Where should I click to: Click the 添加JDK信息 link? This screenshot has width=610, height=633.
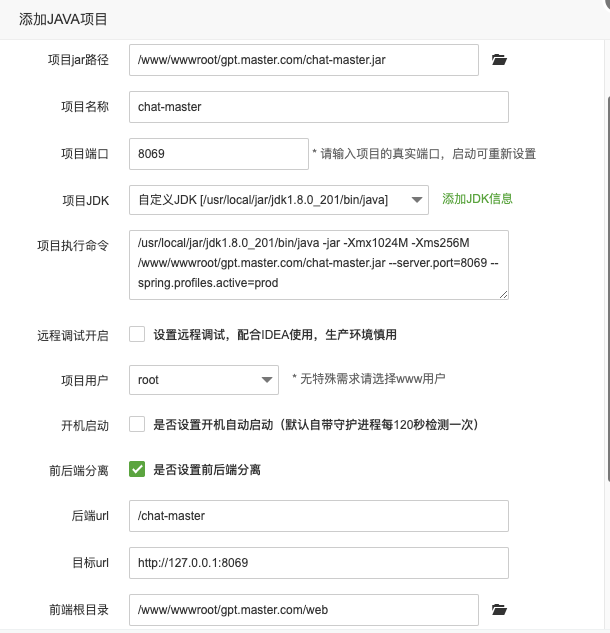(477, 199)
